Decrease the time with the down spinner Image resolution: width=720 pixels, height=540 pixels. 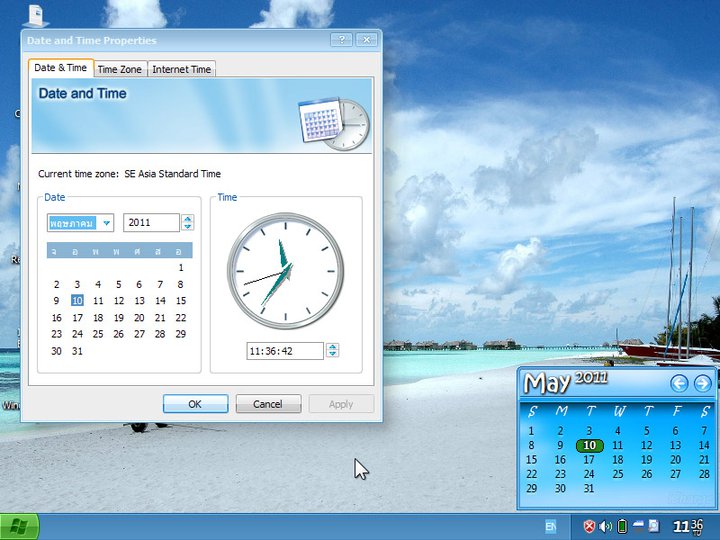click(333, 354)
